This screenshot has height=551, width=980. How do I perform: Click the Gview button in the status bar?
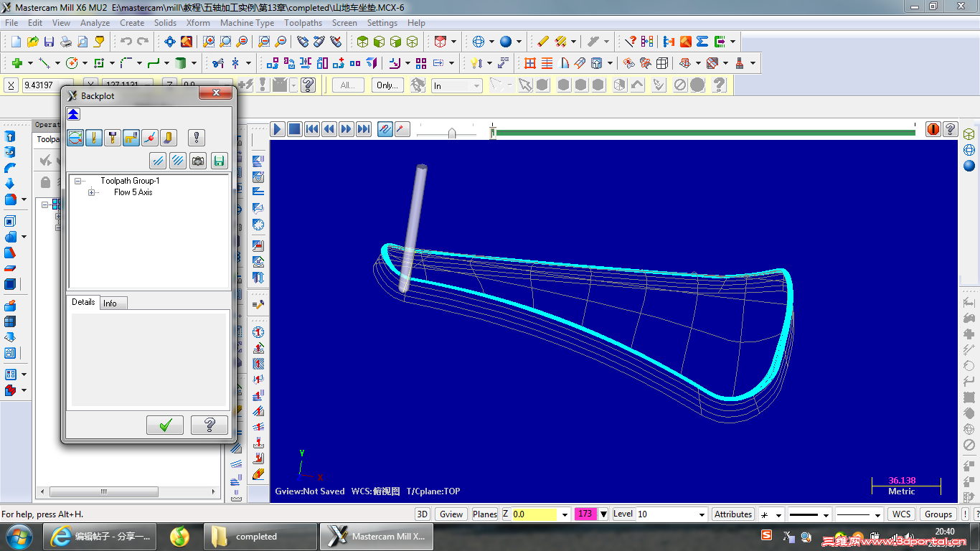coord(451,514)
